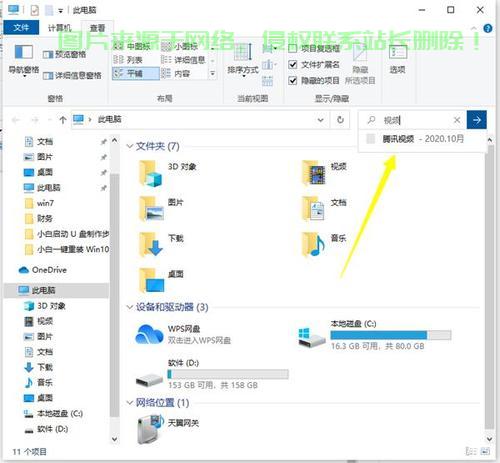The width and height of the screenshot is (500, 463).
Task: Switch to large icons status bar icon
Action: tap(485, 451)
